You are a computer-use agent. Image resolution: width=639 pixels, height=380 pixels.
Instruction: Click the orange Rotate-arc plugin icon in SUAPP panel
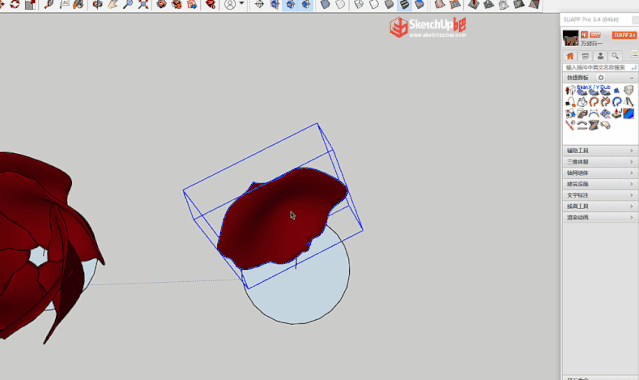point(594,102)
